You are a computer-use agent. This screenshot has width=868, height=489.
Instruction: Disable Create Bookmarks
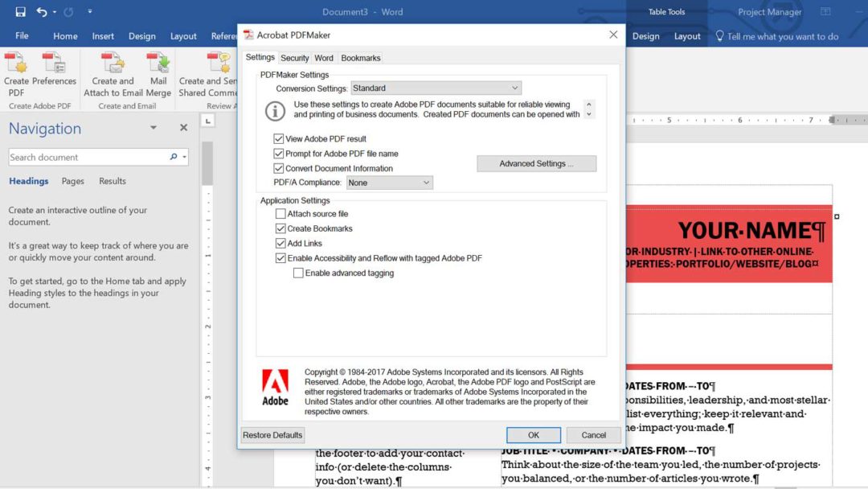tap(282, 228)
